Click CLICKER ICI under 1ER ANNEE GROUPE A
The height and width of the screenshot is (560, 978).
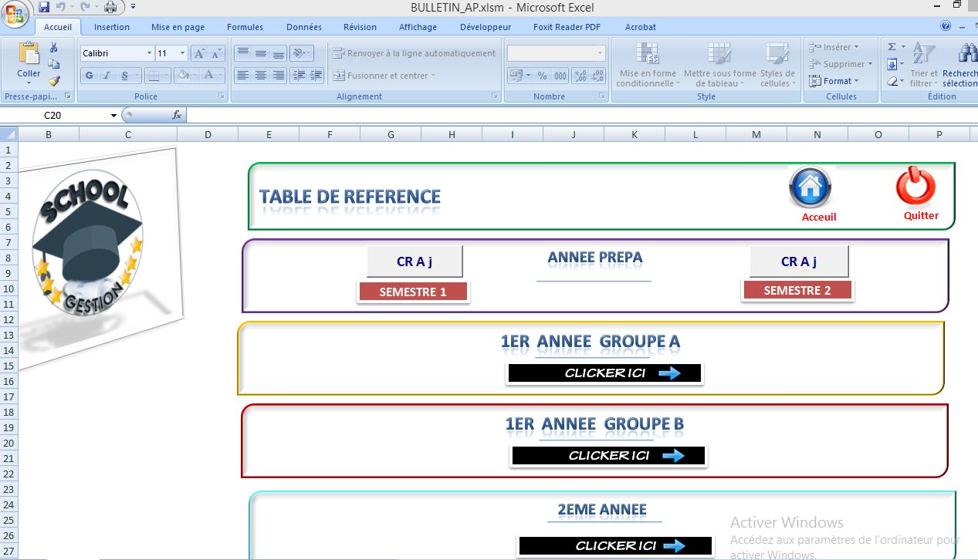coord(604,373)
